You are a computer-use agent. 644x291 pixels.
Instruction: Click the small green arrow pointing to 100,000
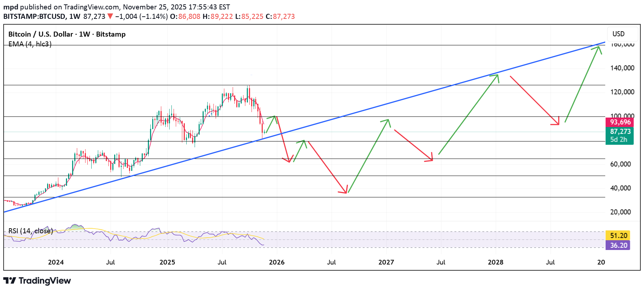point(271,124)
